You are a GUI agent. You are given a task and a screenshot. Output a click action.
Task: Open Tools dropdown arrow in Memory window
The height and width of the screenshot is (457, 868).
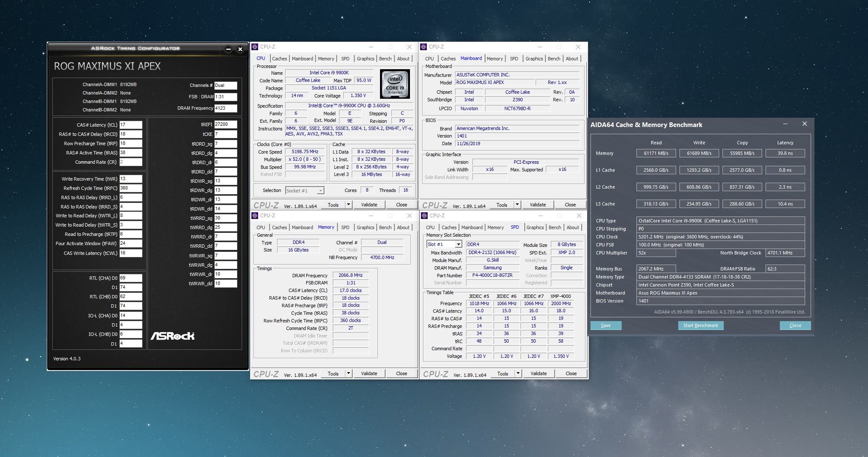348,373
